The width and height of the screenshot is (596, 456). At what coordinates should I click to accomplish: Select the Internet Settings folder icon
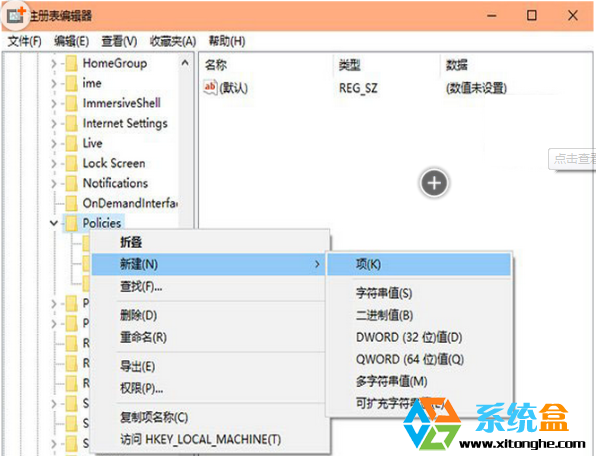tap(71, 124)
